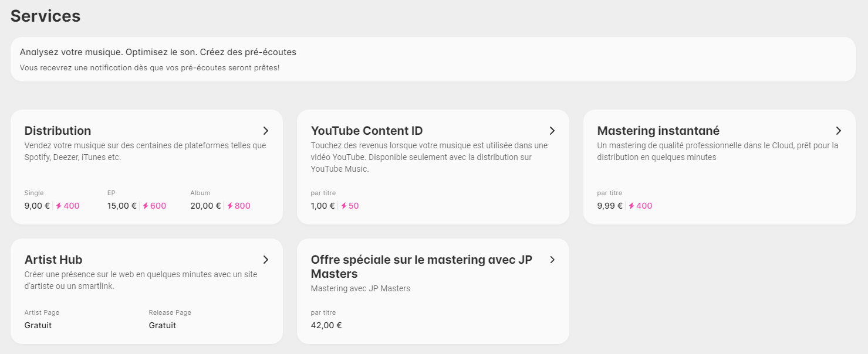Click the Artist Hub chevron arrow
The width and height of the screenshot is (868, 354).
266,260
